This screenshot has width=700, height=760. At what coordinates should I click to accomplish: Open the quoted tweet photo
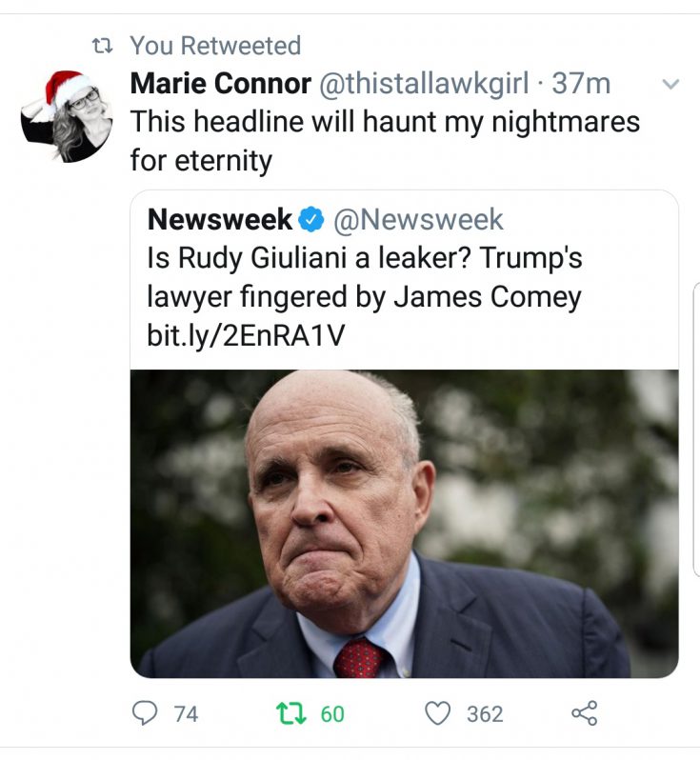click(x=405, y=524)
